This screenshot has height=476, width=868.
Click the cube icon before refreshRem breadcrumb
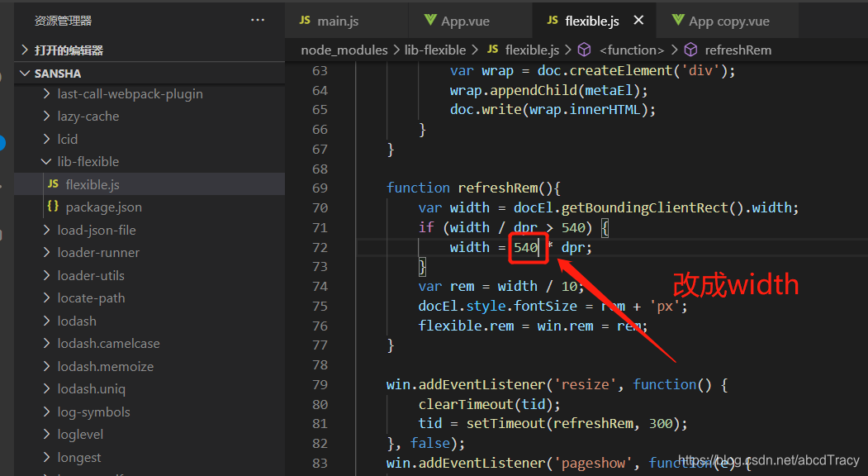(690, 50)
